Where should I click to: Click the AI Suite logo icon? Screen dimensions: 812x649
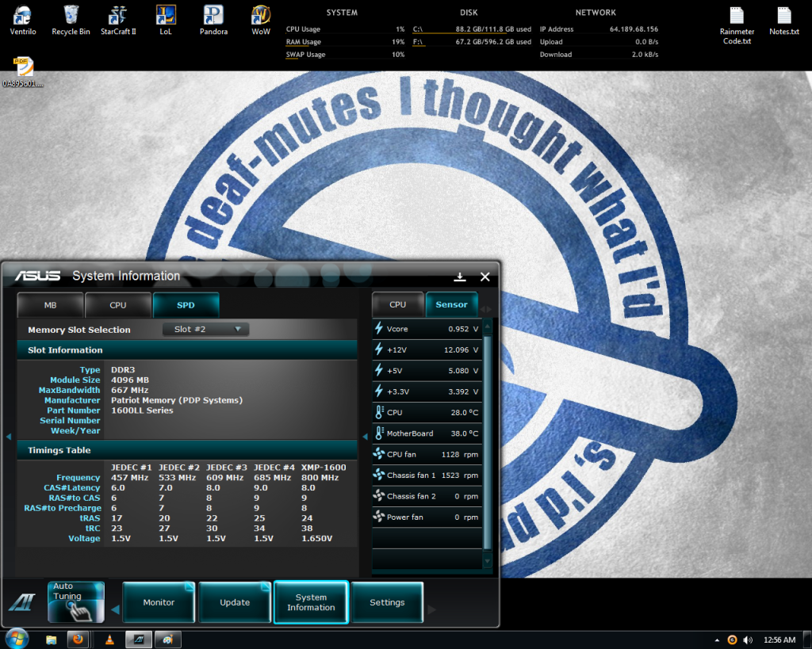pos(22,602)
